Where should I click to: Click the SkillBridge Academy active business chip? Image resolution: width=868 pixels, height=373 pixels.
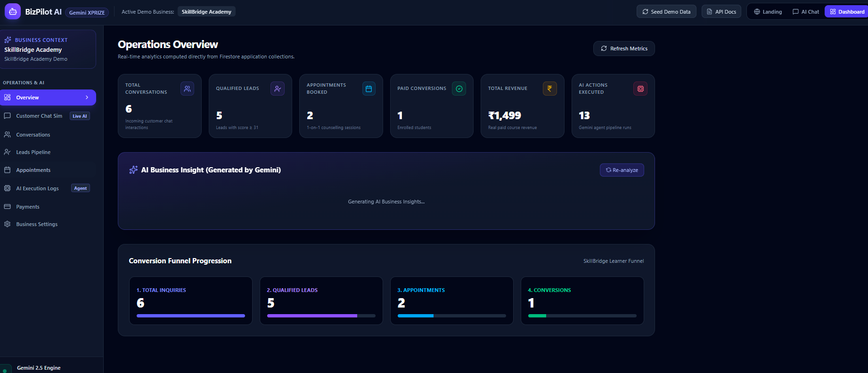click(x=206, y=12)
